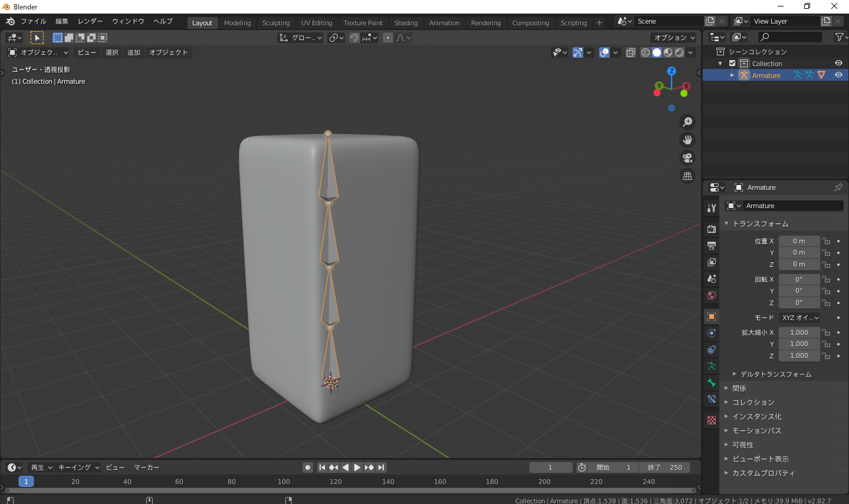Jump to the end frame button

click(x=381, y=467)
